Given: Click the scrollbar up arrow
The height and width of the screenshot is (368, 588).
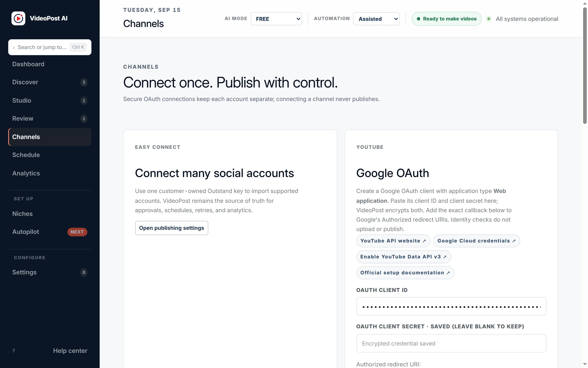Looking at the screenshot, I should (585, 3).
